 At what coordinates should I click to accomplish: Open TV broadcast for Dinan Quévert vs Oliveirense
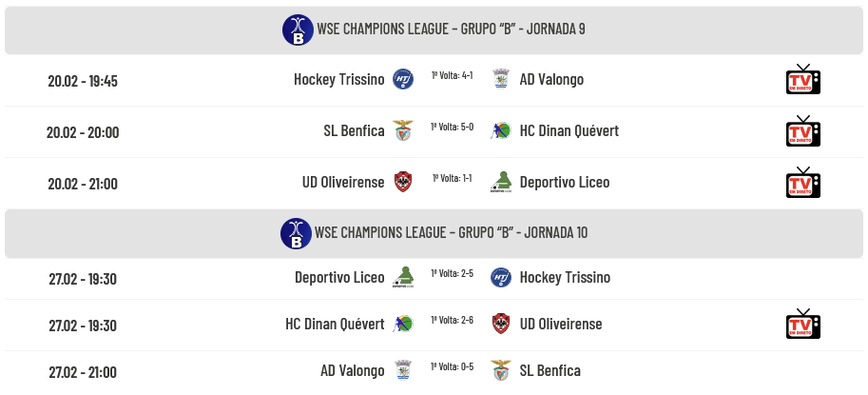point(802,325)
